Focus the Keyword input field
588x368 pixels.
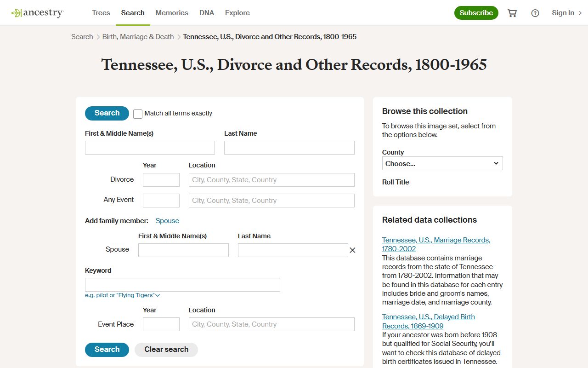point(182,285)
